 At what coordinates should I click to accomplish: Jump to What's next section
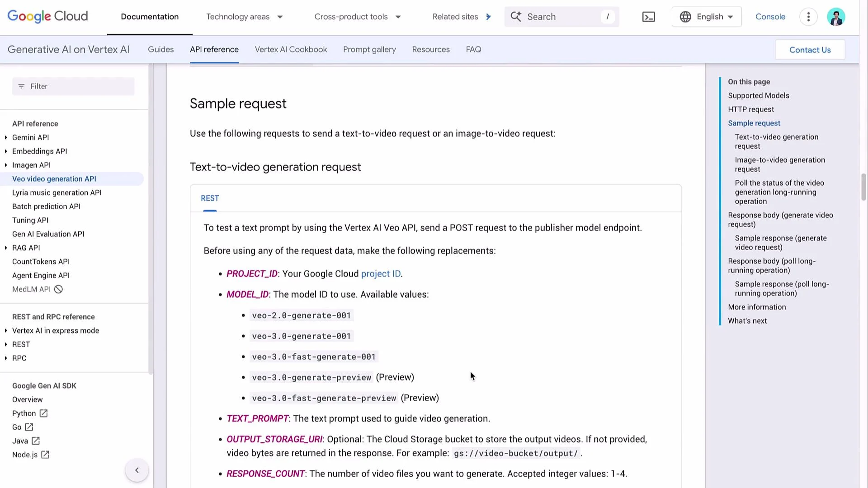[x=747, y=321]
